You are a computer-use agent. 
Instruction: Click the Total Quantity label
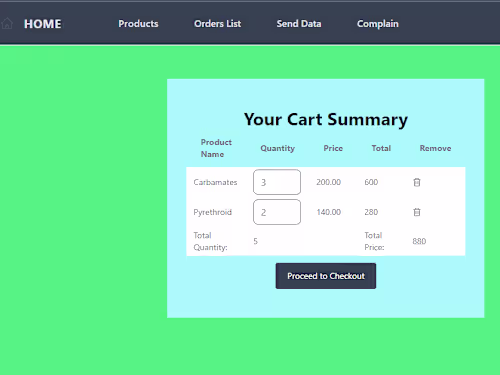[x=210, y=241]
